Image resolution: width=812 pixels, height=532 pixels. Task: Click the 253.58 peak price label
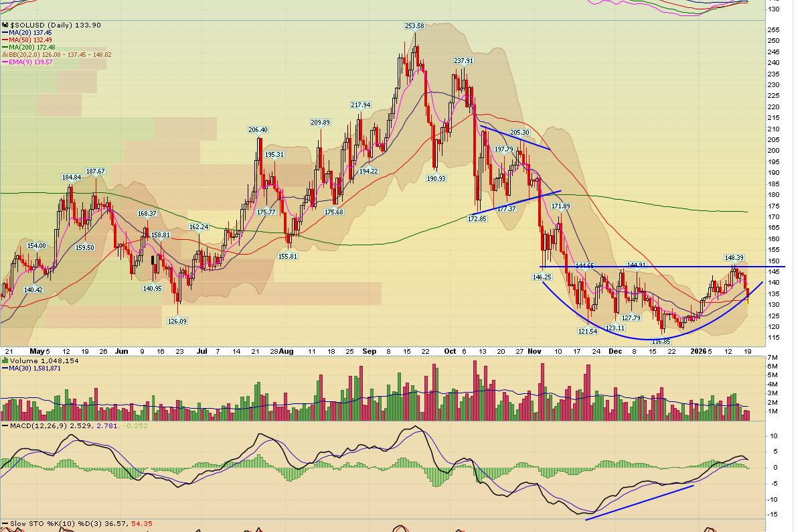point(414,26)
